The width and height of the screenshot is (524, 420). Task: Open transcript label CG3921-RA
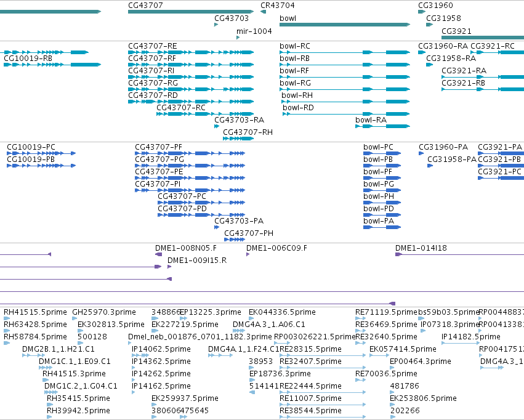point(464,71)
